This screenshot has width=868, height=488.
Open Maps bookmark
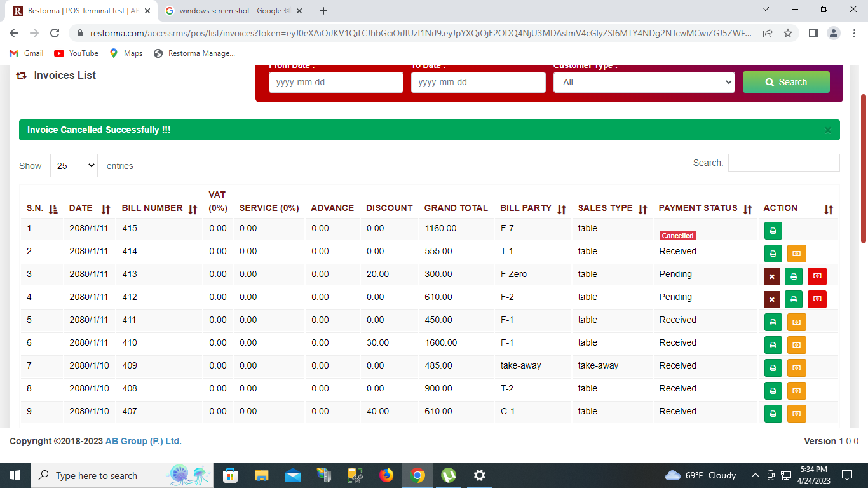click(x=126, y=53)
